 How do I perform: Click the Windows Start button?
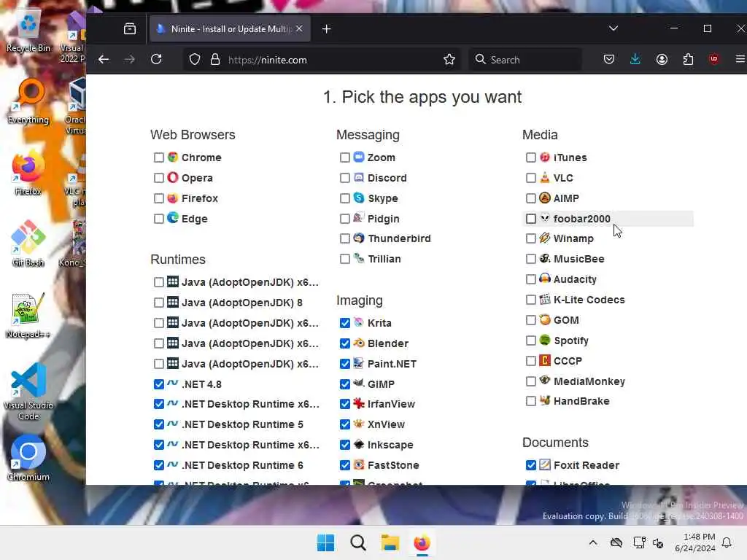click(x=326, y=542)
